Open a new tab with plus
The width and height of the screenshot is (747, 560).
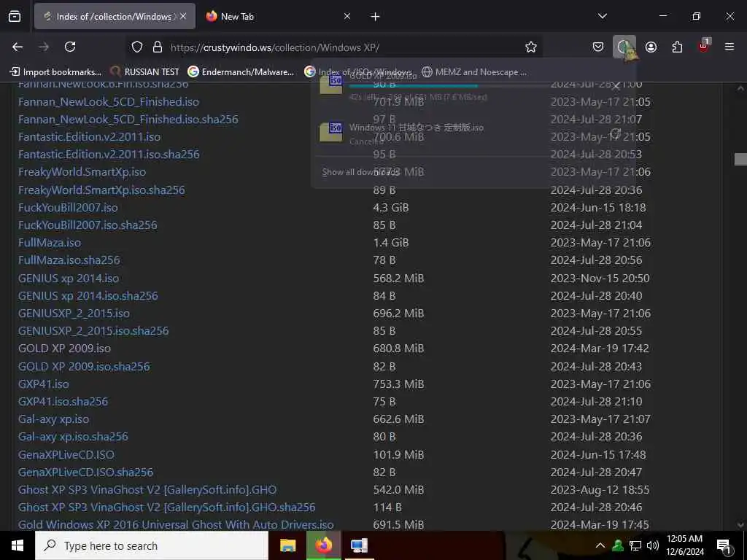(x=375, y=17)
